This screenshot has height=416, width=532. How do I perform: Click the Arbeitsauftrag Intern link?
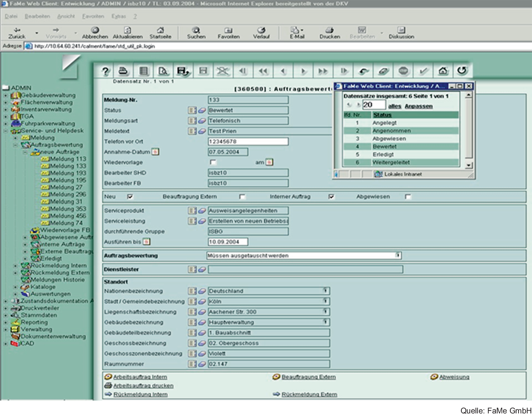140,377
